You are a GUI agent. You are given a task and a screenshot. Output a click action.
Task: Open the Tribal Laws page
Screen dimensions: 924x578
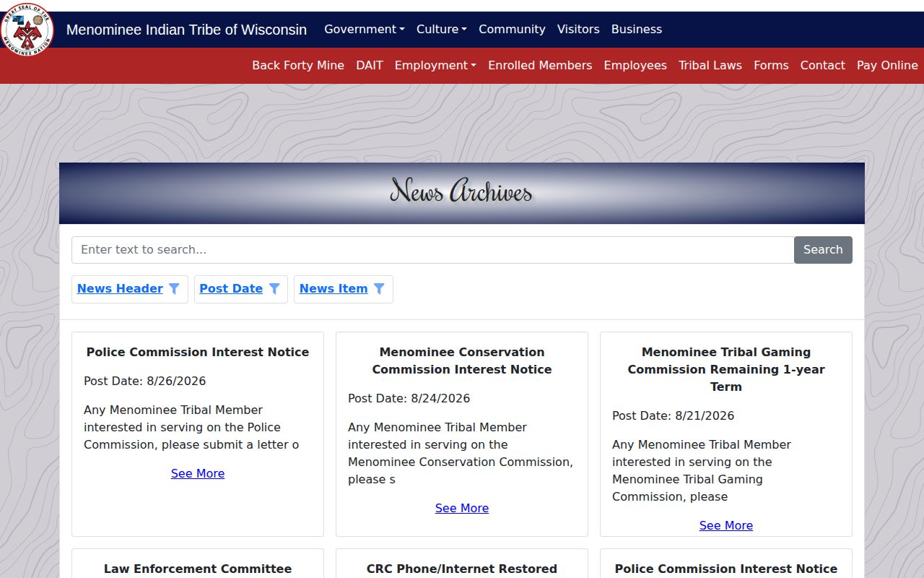tap(710, 65)
